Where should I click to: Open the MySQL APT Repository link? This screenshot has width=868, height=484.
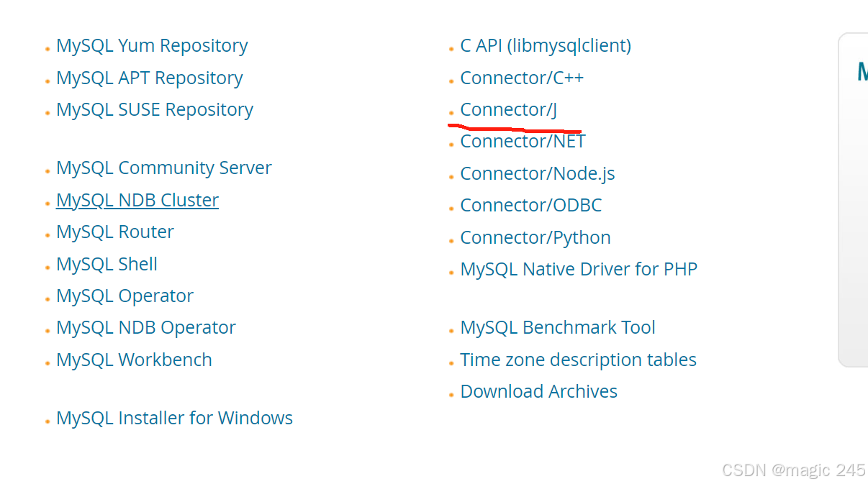150,78
